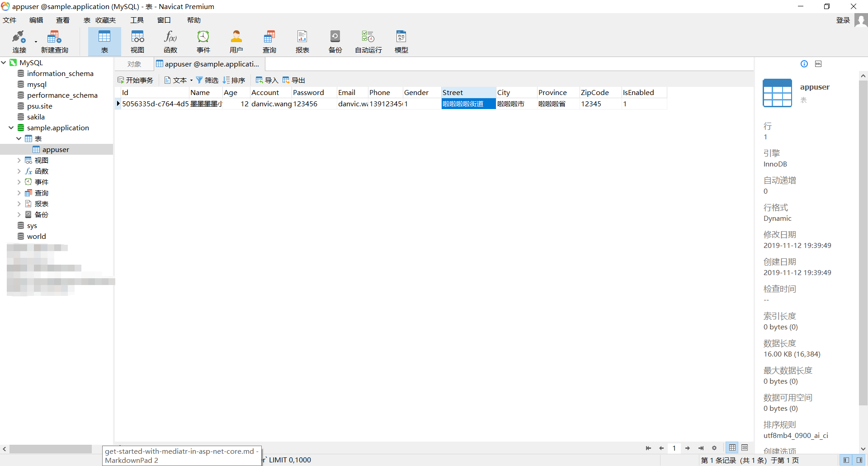The width and height of the screenshot is (868, 466).
Task: Show the DDL panel icon
Action: pos(818,64)
